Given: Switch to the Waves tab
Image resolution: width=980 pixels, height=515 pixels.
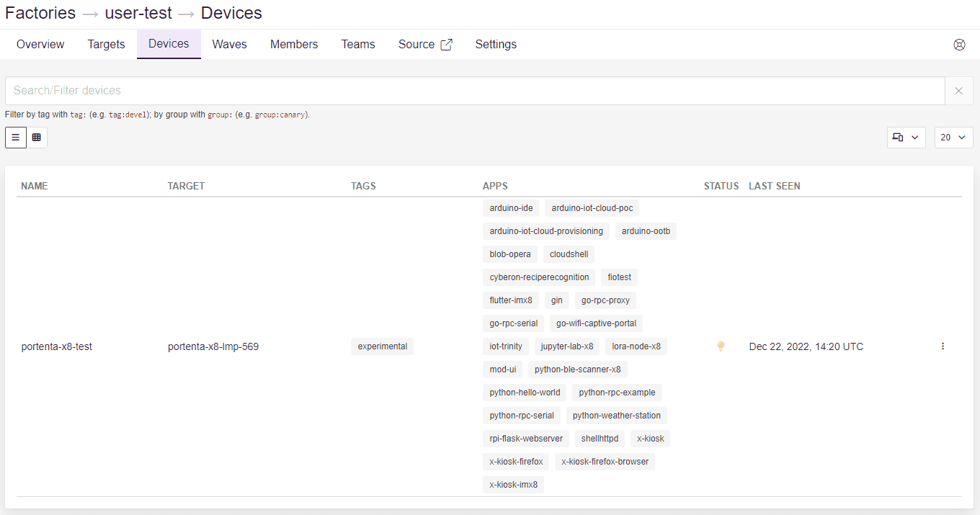Looking at the screenshot, I should coord(229,45).
